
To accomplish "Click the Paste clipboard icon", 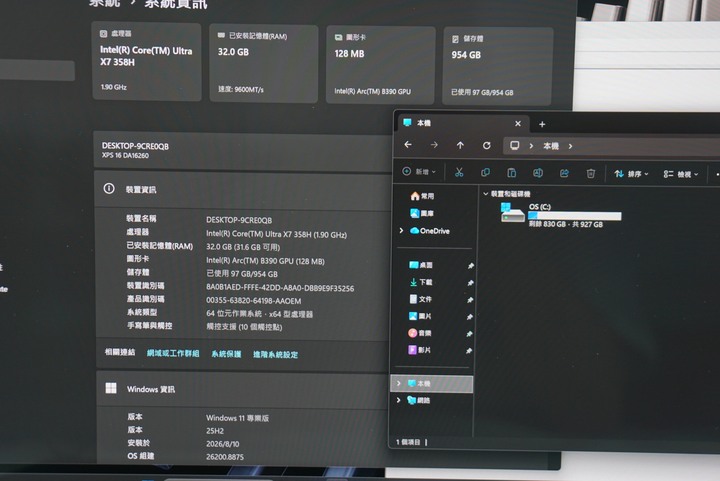I will [511, 173].
